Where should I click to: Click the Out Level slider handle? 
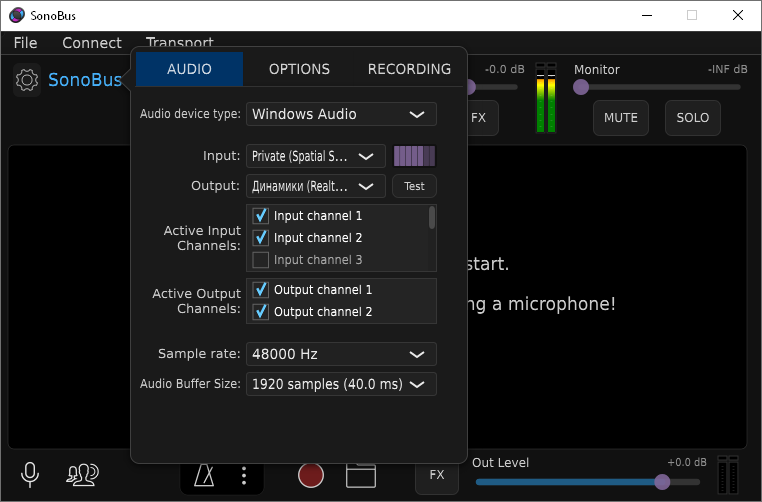[x=662, y=481]
